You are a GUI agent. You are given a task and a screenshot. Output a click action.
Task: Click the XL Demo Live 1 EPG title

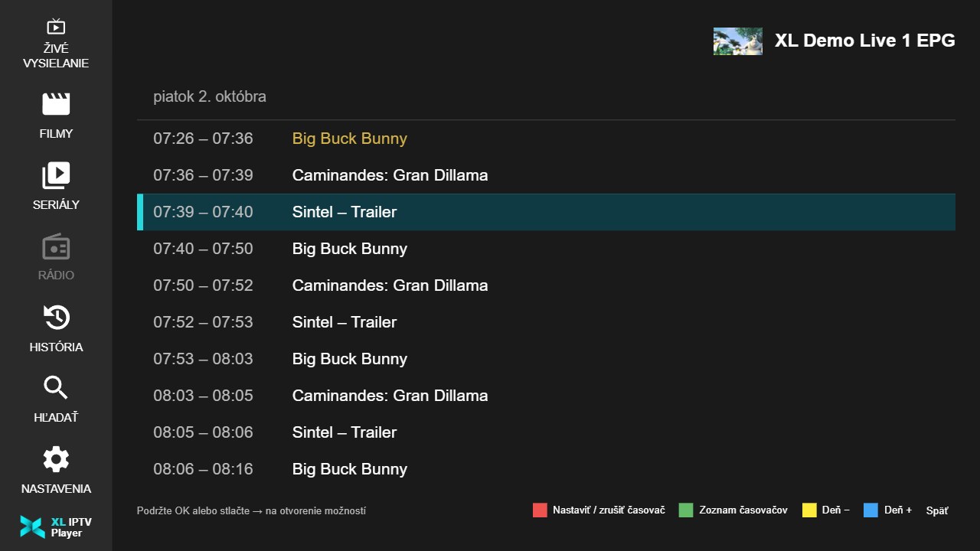pyautogui.click(x=864, y=41)
